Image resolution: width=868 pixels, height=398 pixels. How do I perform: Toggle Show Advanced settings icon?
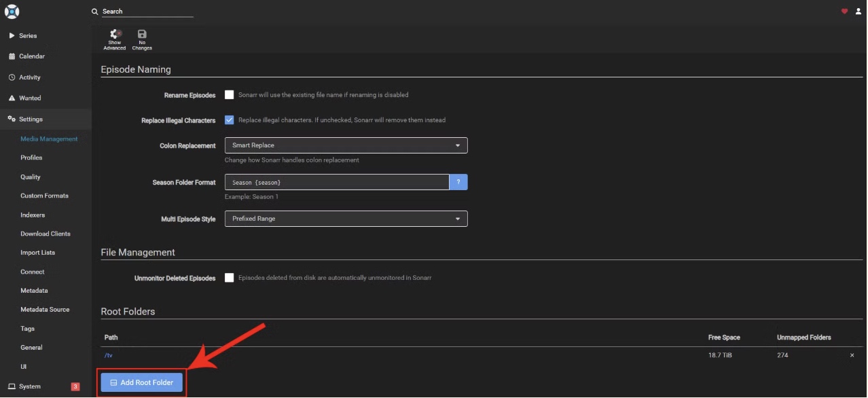click(x=115, y=34)
